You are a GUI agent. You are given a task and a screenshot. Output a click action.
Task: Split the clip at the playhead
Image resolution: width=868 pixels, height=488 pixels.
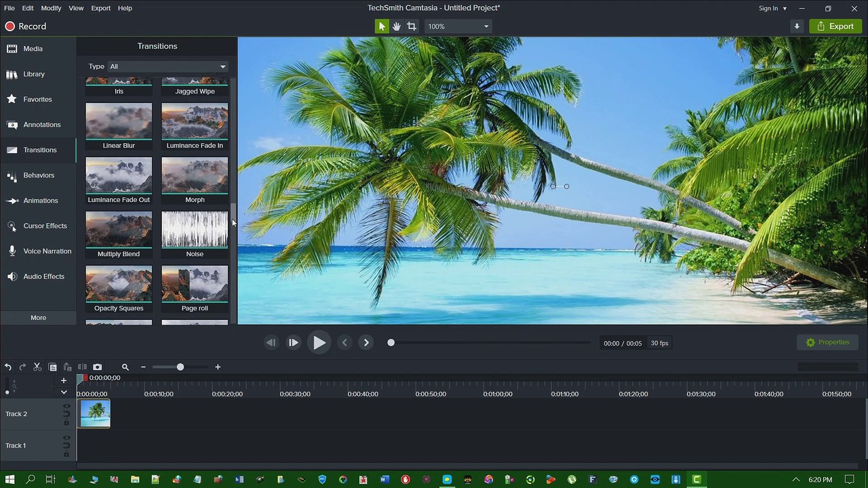[82, 367]
